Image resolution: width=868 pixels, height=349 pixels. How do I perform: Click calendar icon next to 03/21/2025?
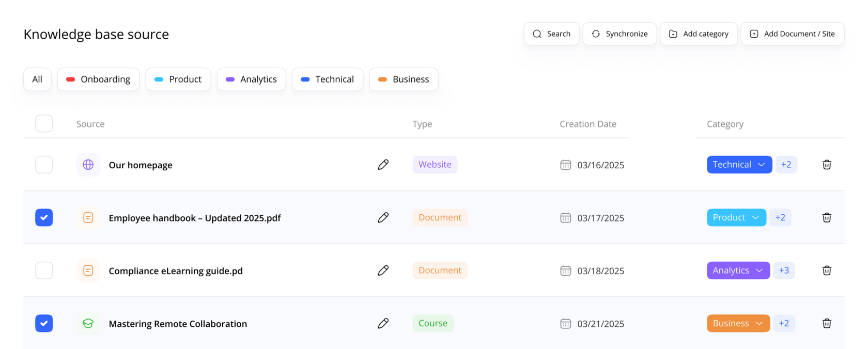point(566,323)
